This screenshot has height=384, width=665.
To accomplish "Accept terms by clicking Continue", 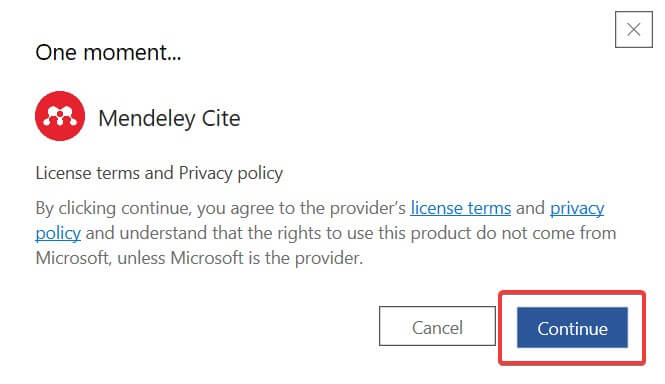I will 572,328.
